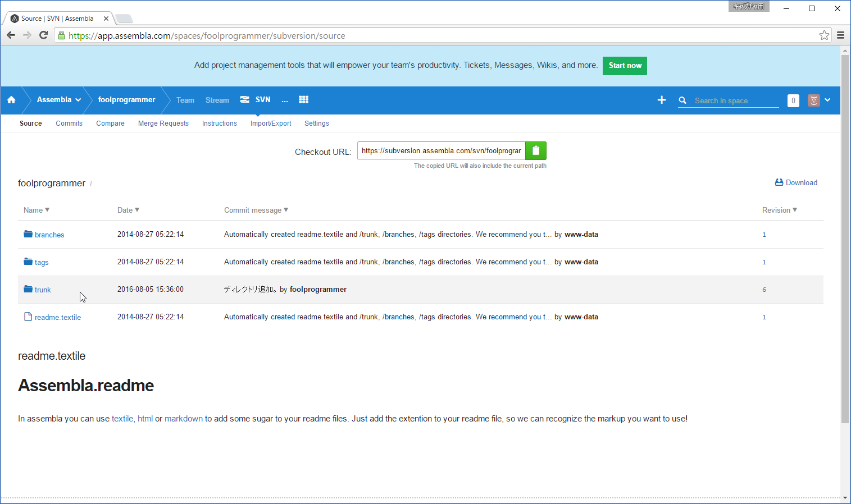Open the readme.textile file link
Viewport: 851px width, 504px height.
click(x=58, y=317)
